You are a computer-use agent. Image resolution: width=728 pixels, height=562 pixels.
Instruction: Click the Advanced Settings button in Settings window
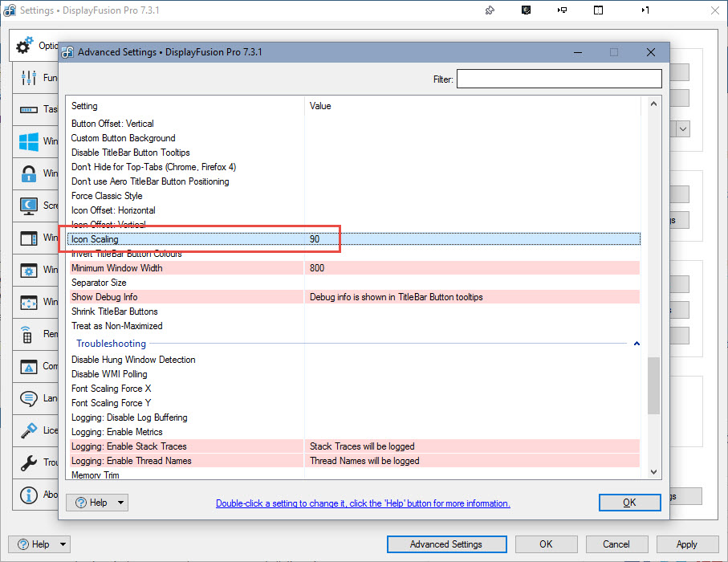tap(446, 544)
